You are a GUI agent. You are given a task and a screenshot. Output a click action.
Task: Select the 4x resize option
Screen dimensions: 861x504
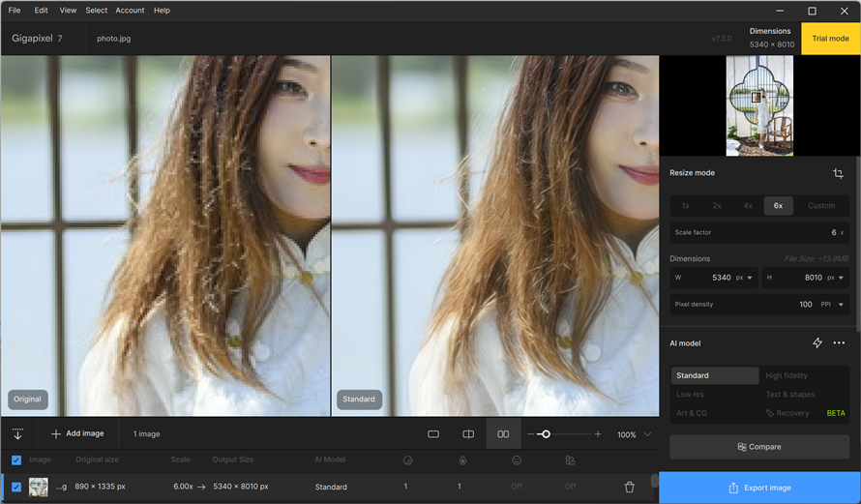point(748,206)
